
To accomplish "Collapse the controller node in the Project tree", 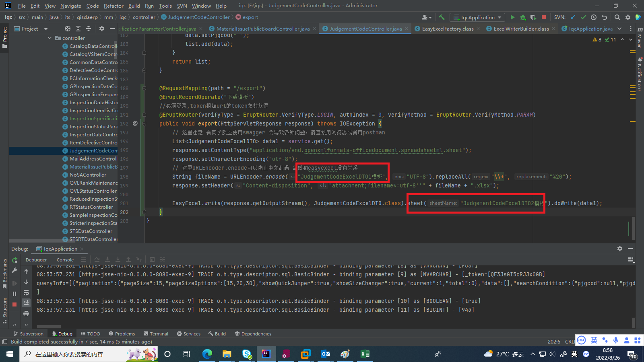I will pos(50,38).
